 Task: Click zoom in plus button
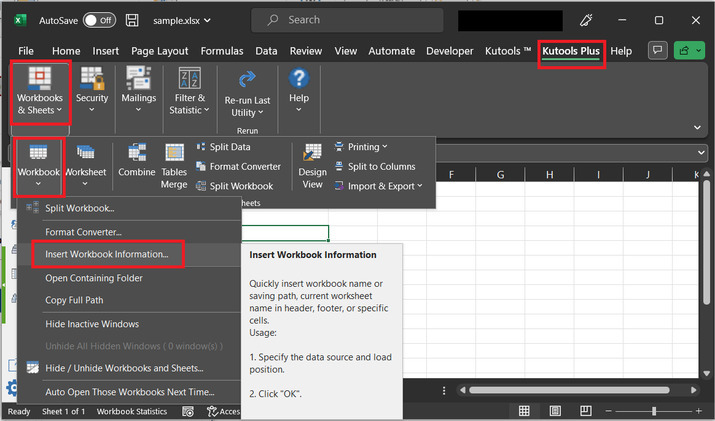click(698, 411)
